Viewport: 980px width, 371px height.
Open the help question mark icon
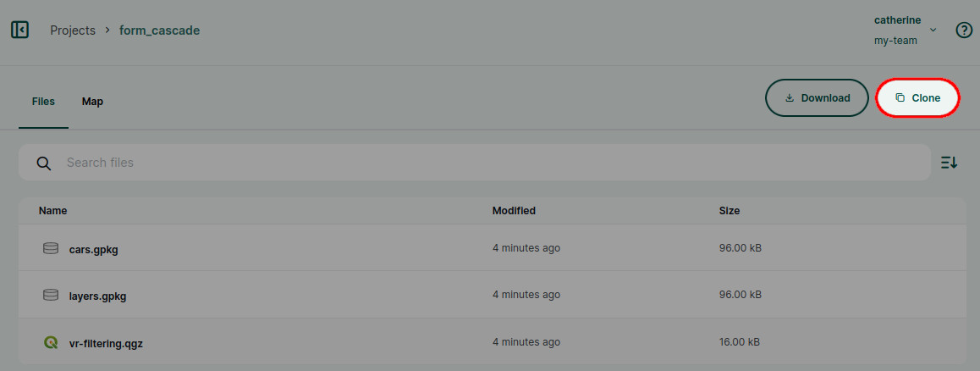(x=965, y=30)
